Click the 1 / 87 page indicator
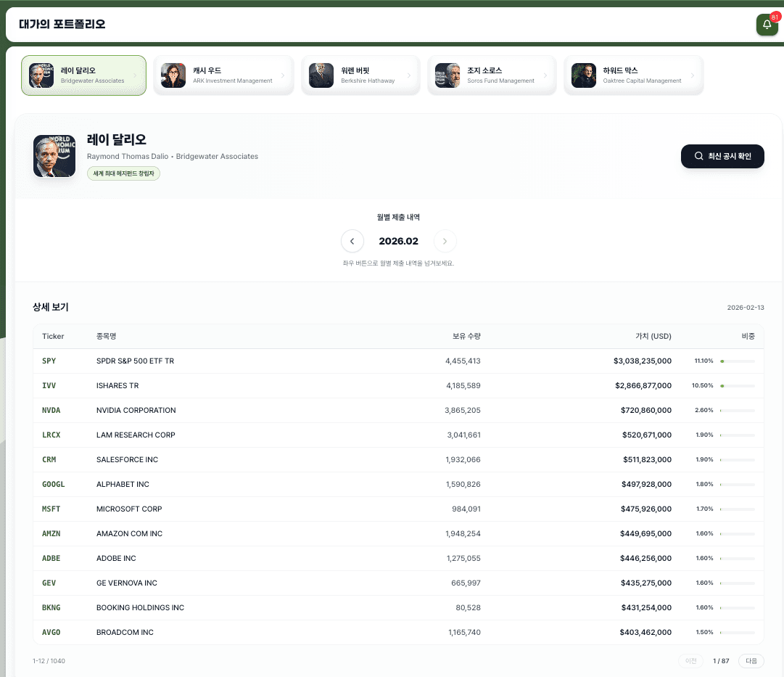The height and width of the screenshot is (677, 784). 721,661
